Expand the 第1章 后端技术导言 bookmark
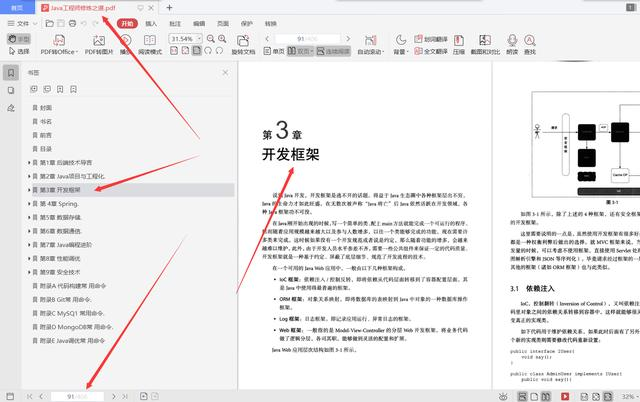 pyautogui.click(x=29, y=162)
